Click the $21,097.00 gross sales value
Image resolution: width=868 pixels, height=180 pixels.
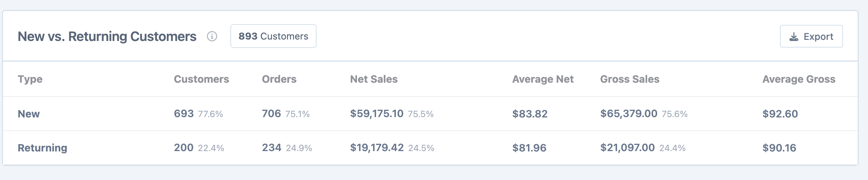coord(627,147)
